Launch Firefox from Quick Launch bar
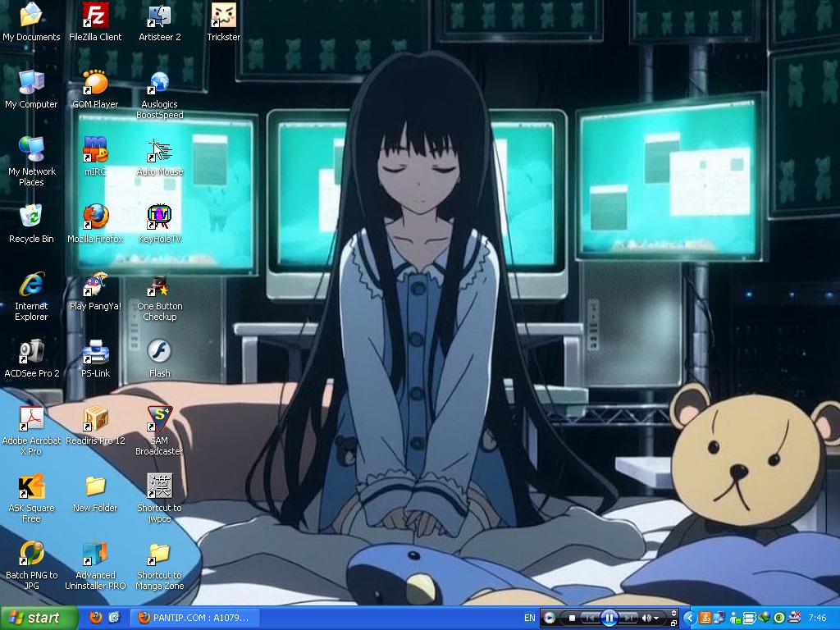 click(x=96, y=618)
